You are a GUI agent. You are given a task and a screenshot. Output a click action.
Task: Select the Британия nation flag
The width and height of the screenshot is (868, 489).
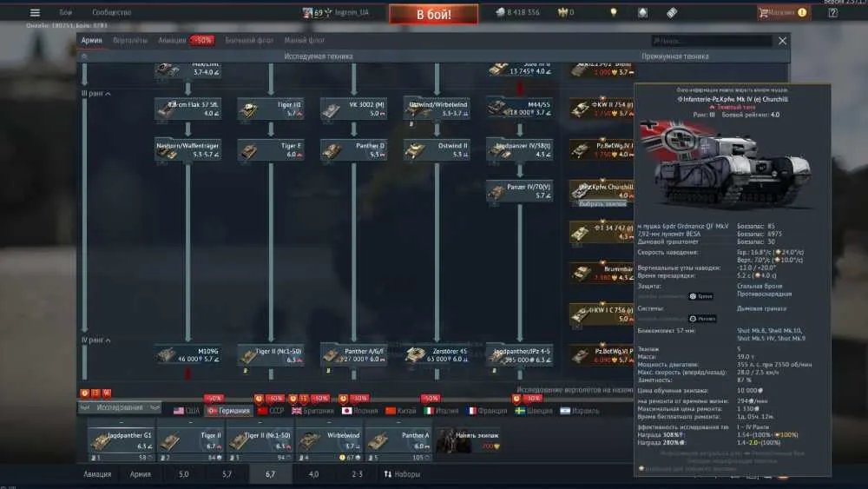(x=312, y=411)
